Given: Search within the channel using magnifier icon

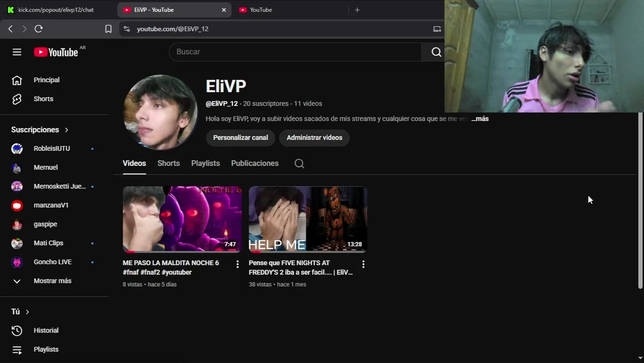Looking at the screenshot, I should pos(299,163).
